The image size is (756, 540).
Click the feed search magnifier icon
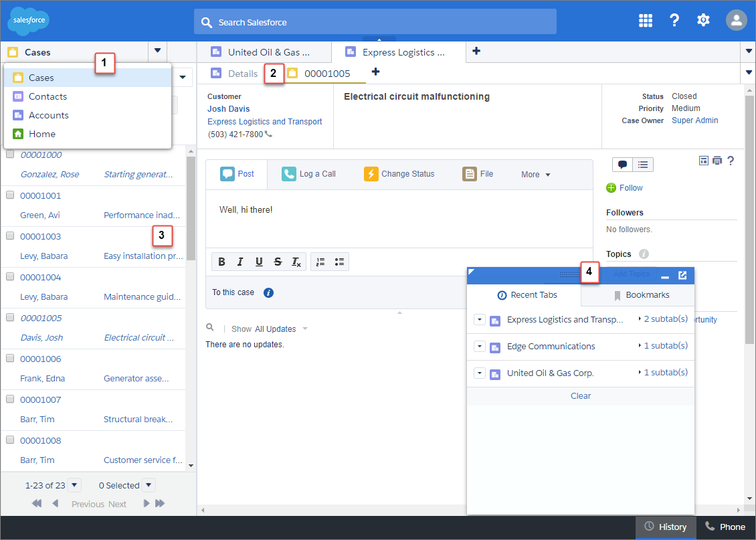coord(209,327)
